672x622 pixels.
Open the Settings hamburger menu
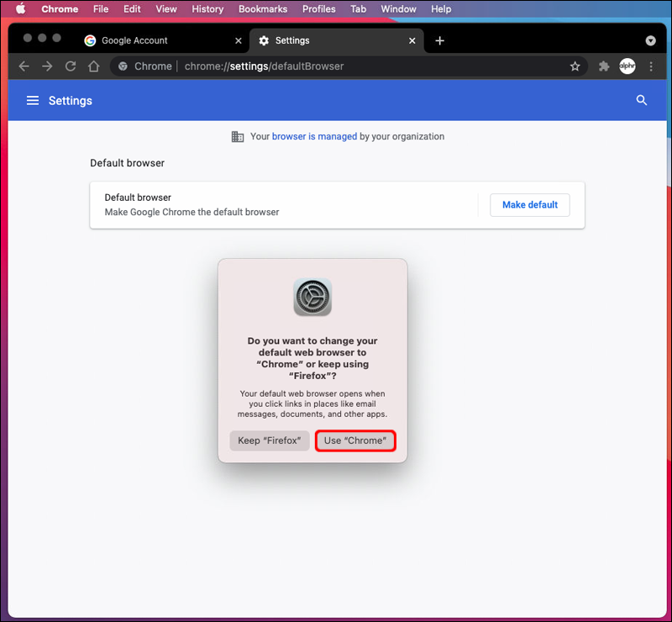[33, 100]
